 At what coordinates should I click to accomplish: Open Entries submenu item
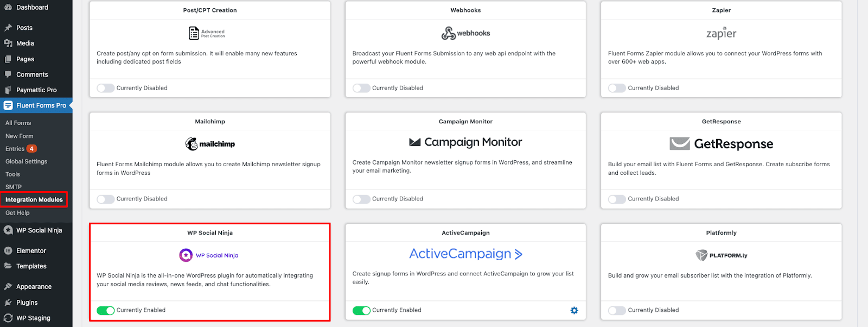coord(15,149)
